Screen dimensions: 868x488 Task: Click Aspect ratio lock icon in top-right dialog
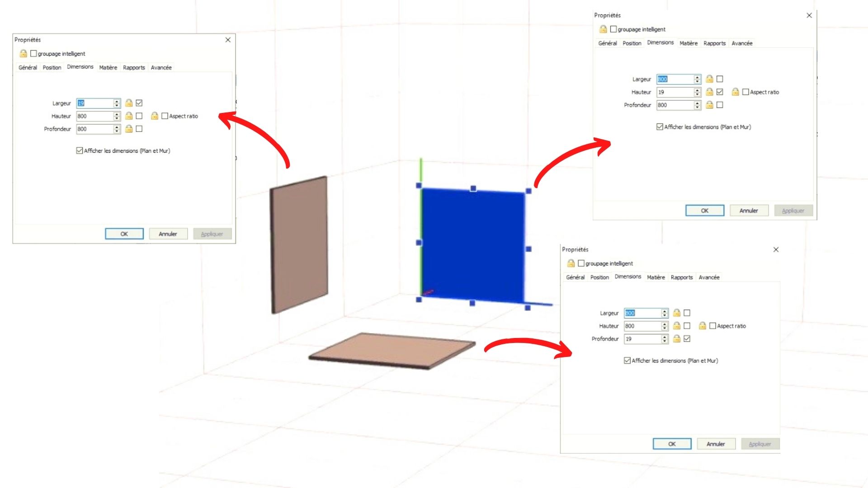point(735,92)
